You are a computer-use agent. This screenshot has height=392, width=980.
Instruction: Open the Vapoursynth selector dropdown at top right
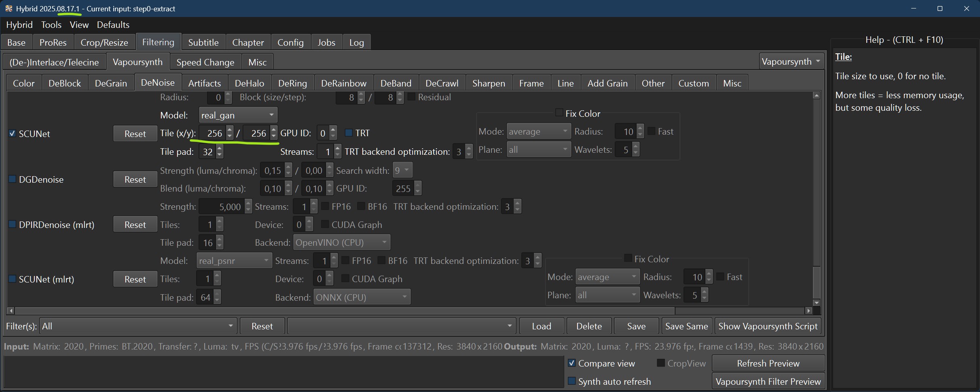tap(791, 62)
